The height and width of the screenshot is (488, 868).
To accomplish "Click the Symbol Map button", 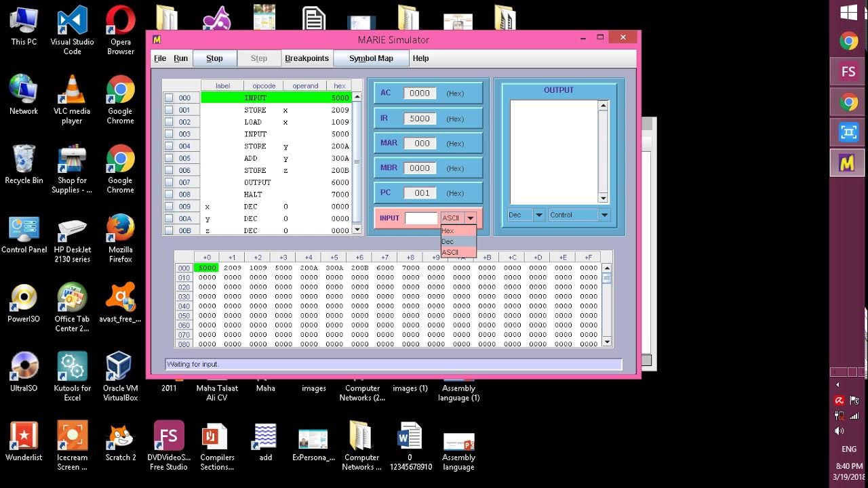I will point(371,58).
